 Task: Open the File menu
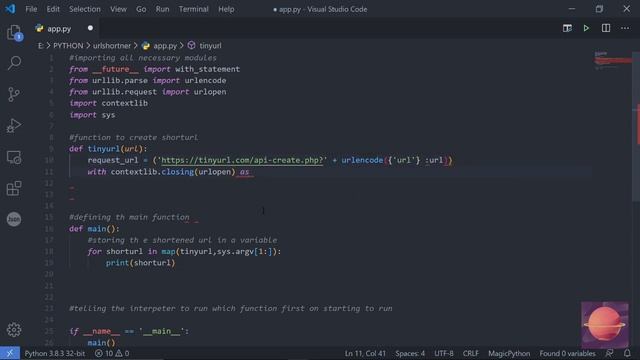(31, 9)
